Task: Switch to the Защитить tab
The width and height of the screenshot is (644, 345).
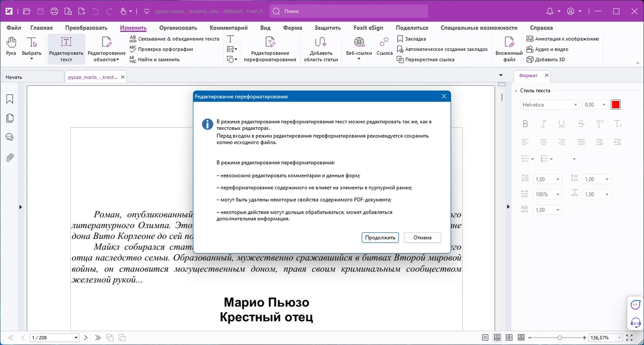Action: coord(327,28)
